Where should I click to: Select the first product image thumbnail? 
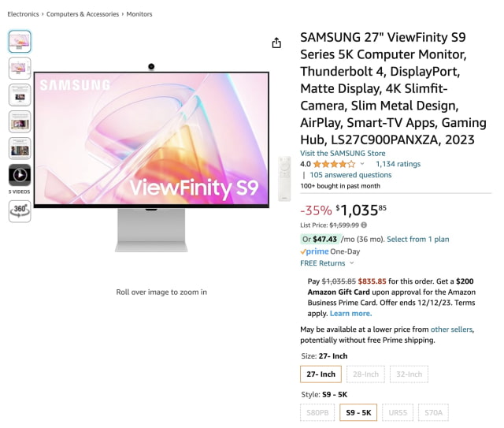coord(20,42)
